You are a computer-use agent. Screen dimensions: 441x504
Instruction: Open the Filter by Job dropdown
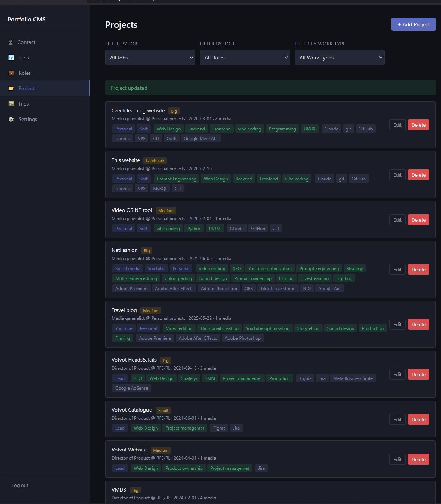pyautogui.click(x=150, y=58)
